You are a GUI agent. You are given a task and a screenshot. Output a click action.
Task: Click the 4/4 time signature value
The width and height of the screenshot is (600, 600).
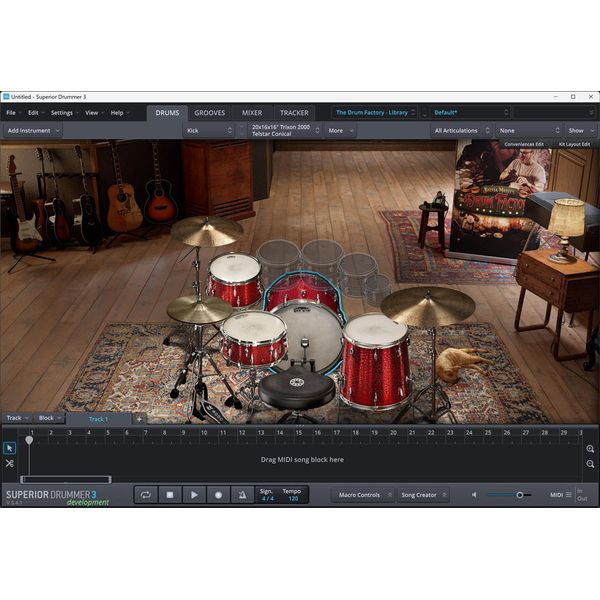(x=267, y=499)
